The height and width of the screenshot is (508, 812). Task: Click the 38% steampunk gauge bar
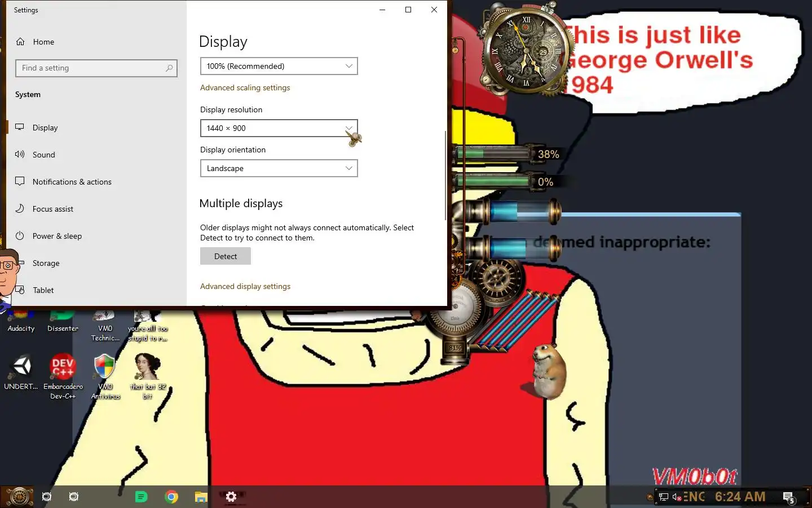pyautogui.click(x=507, y=154)
